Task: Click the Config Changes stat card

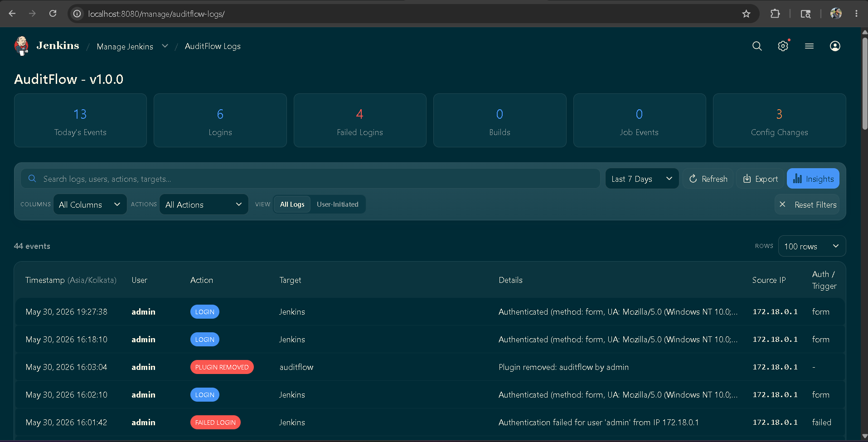Action: (x=779, y=121)
